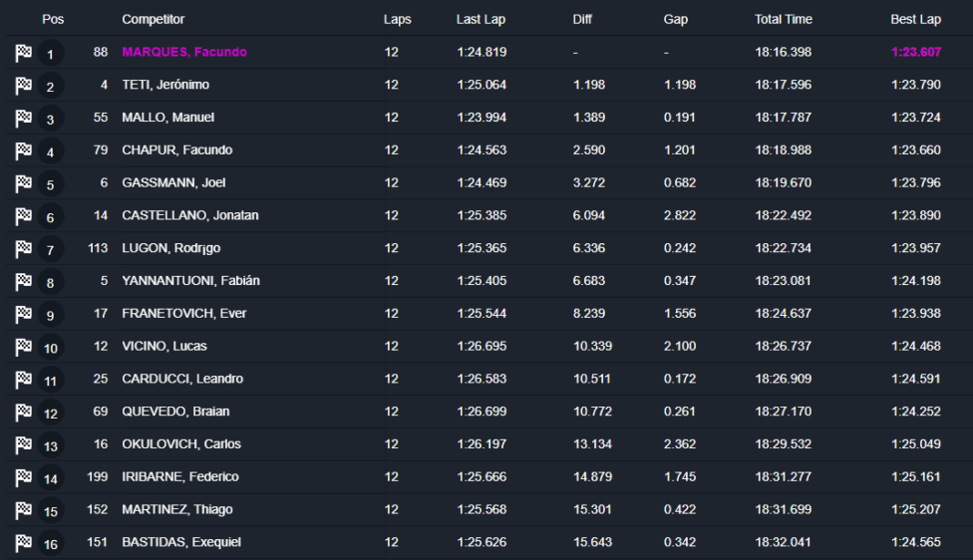Select checkered flag next to MALLO, Manuel
This screenshot has height=560, width=973.
(x=24, y=118)
